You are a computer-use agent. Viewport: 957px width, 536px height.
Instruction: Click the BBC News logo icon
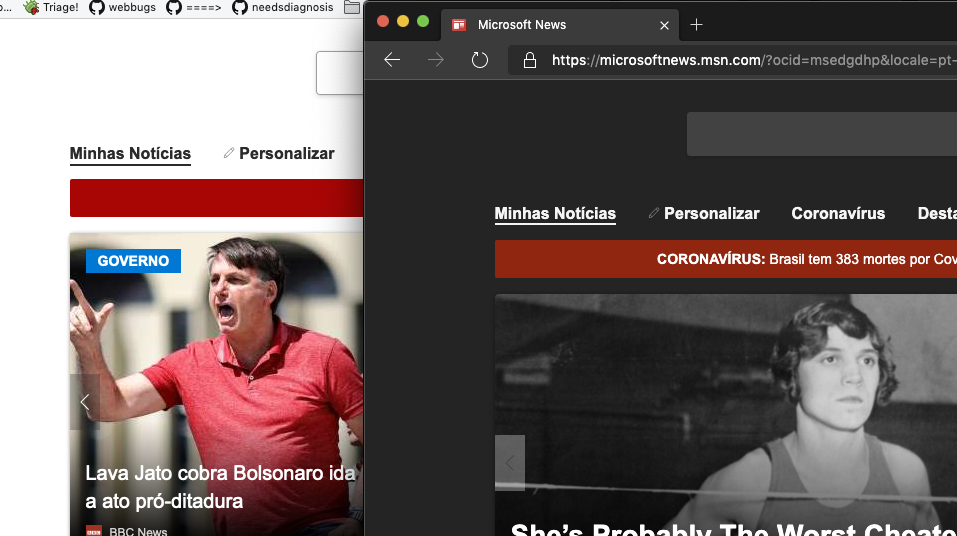pyautogui.click(x=94, y=531)
